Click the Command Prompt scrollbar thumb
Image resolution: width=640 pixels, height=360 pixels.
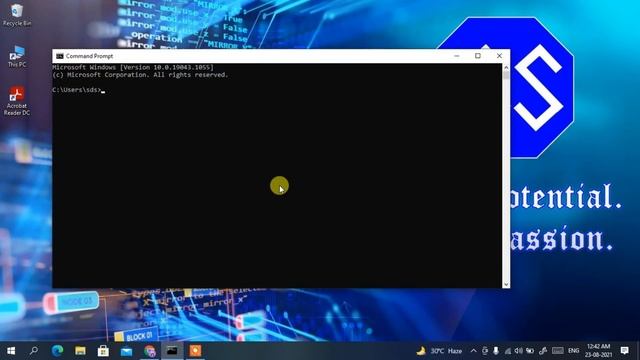point(506,75)
